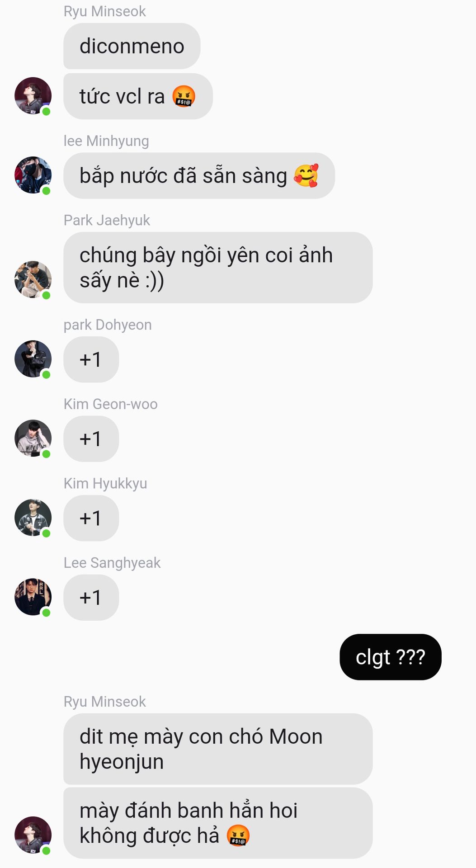Select the 'bắp nước đã sẵn sàng' message
This screenshot has width=476, height=868.
pyautogui.click(x=199, y=175)
